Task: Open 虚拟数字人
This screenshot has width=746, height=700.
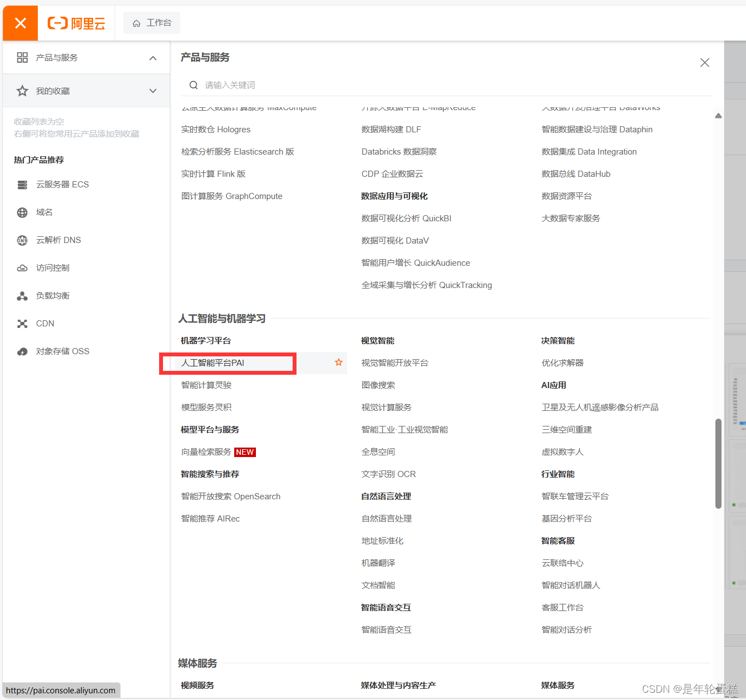Action: click(x=562, y=452)
